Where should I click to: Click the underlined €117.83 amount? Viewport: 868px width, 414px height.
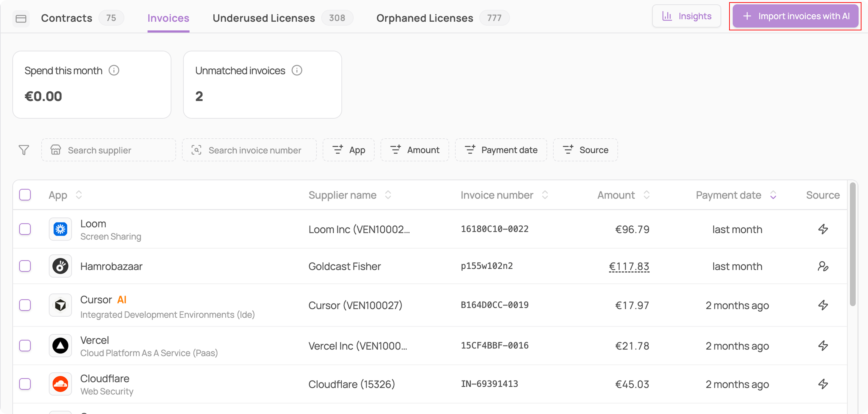(x=629, y=266)
